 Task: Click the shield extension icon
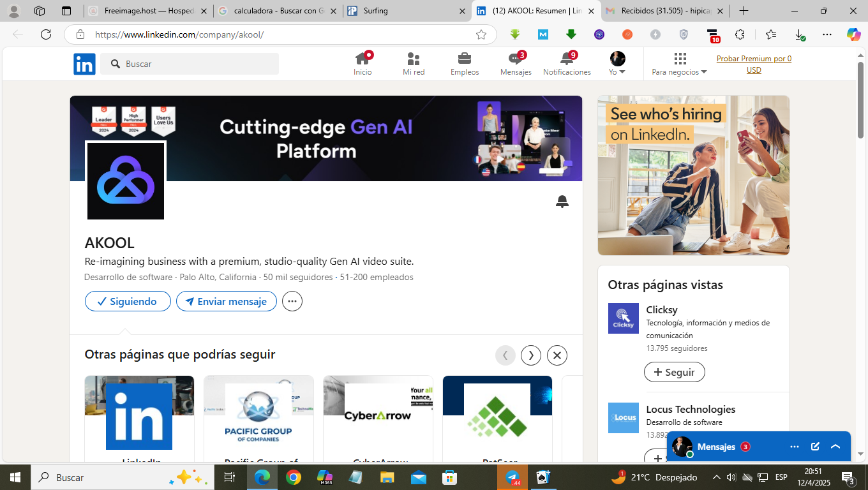click(684, 34)
